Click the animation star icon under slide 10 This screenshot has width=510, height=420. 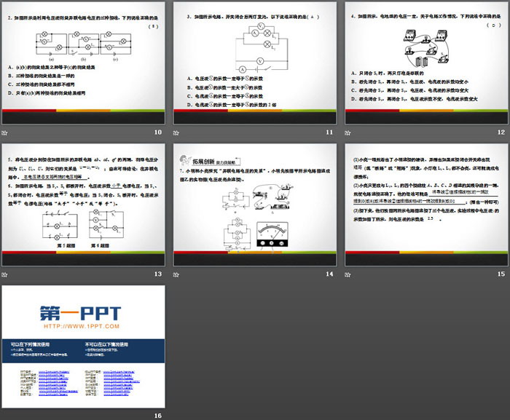pyautogui.click(x=4, y=132)
